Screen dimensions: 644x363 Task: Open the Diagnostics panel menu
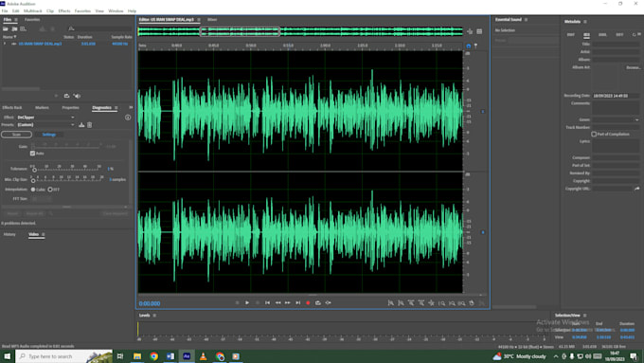coord(116,108)
